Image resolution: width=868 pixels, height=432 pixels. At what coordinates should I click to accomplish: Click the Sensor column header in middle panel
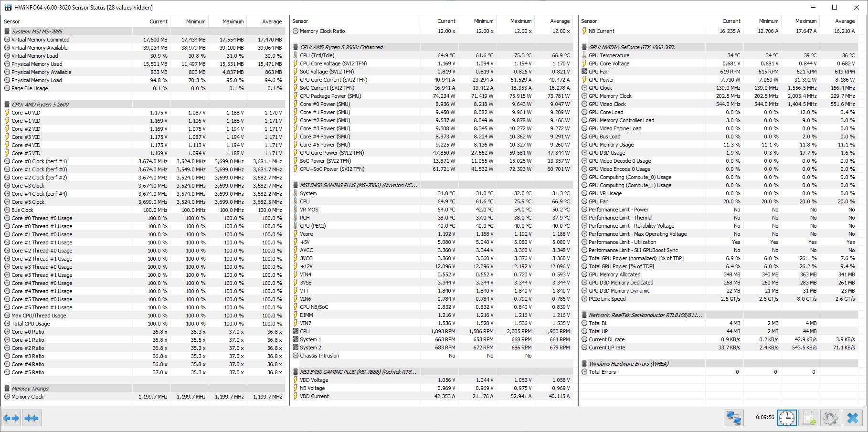click(300, 21)
